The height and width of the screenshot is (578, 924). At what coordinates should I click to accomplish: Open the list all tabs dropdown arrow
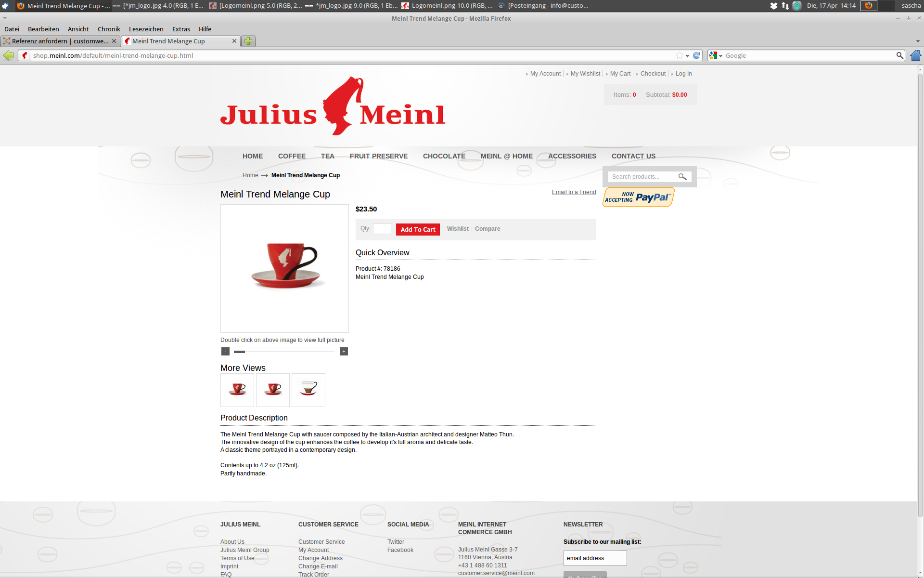918,41
